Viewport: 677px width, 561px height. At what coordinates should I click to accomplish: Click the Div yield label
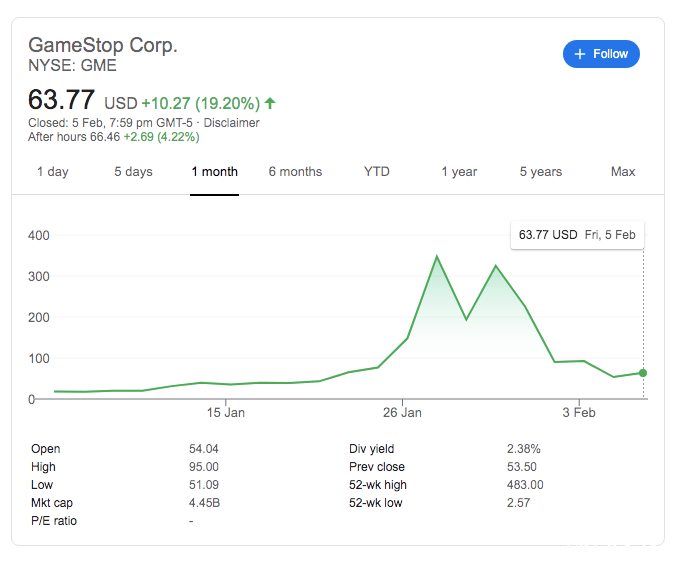(371, 449)
